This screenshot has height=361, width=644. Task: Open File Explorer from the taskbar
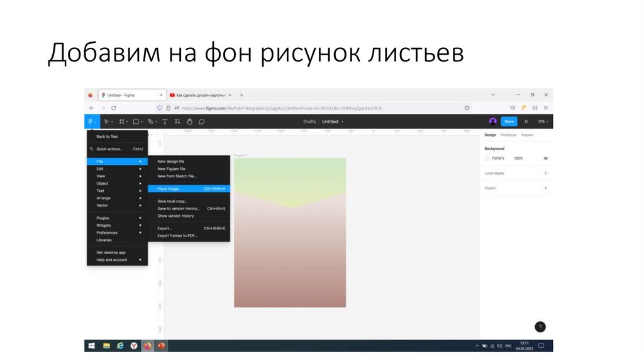point(106,346)
